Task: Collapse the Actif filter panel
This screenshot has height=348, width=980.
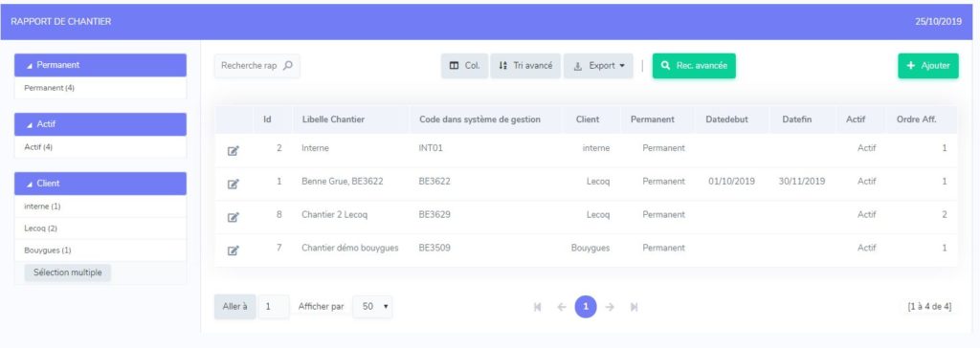Action: coord(100,124)
